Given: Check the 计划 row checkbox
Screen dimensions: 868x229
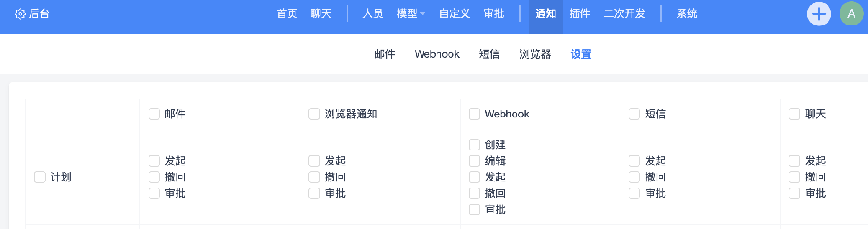Looking at the screenshot, I should pyautogui.click(x=40, y=177).
